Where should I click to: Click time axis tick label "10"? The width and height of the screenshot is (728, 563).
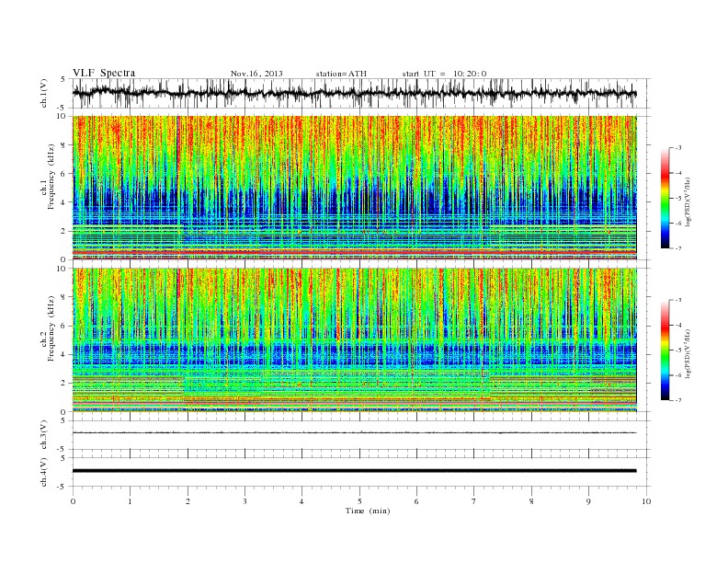pyautogui.click(x=646, y=501)
